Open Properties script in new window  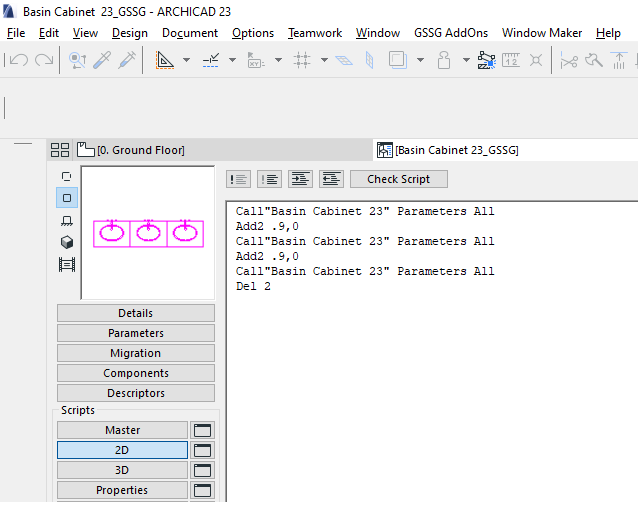(203, 490)
